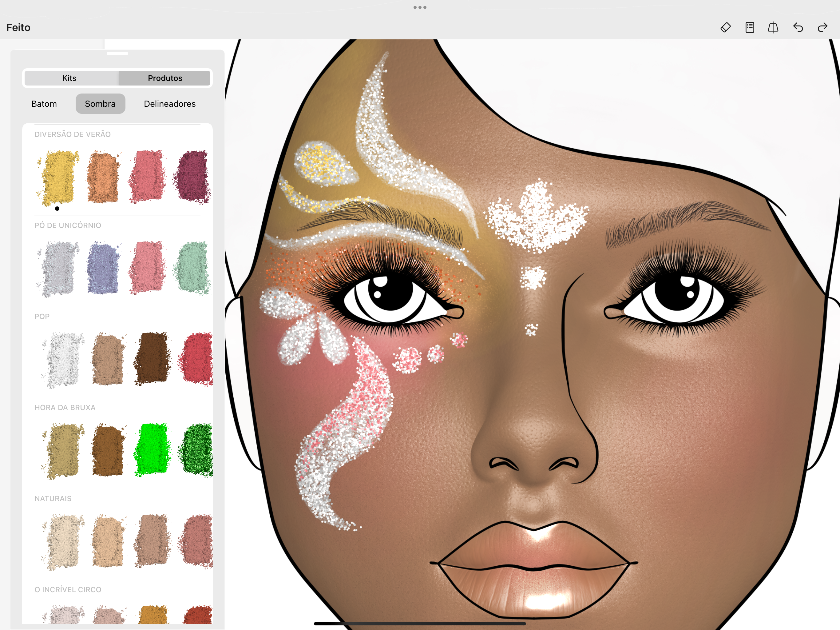Tap the Diversão de Verão heading
840x630 pixels.
73,134
